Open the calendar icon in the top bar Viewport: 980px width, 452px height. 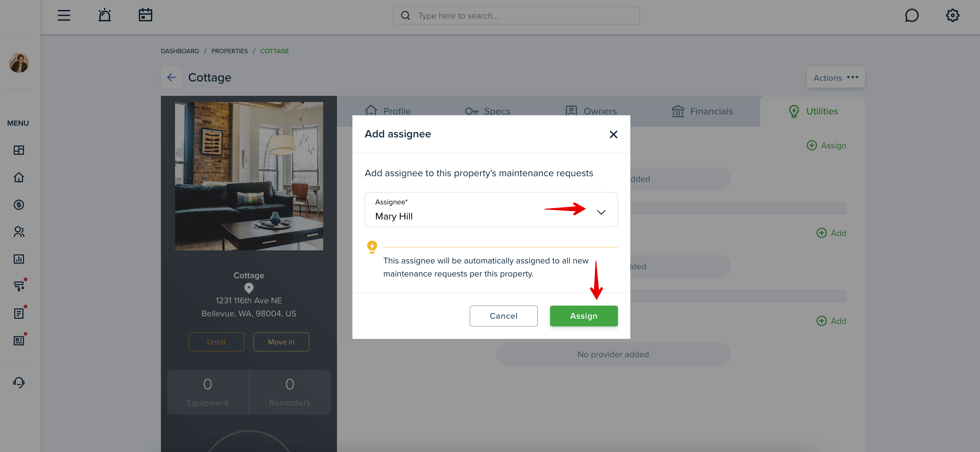[x=145, y=15]
